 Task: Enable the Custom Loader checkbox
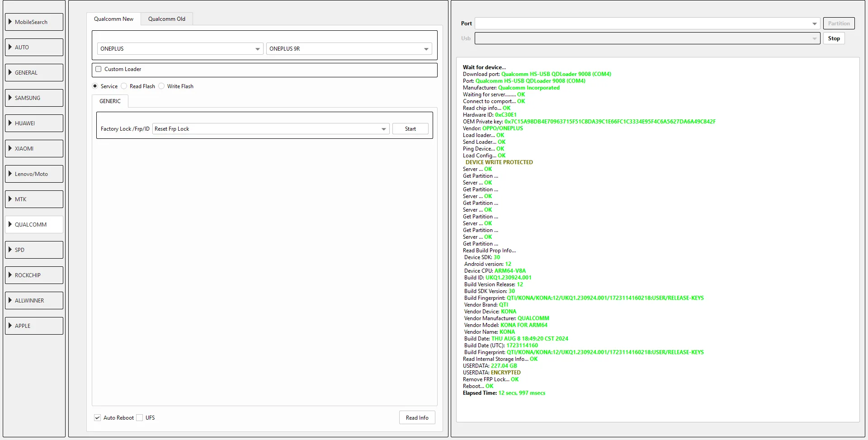click(99, 69)
